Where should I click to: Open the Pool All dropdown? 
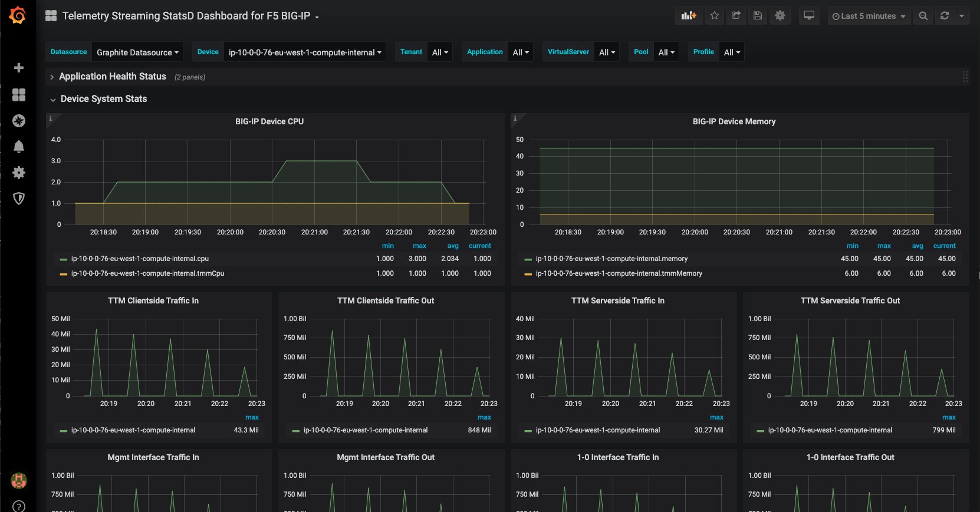point(666,52)
